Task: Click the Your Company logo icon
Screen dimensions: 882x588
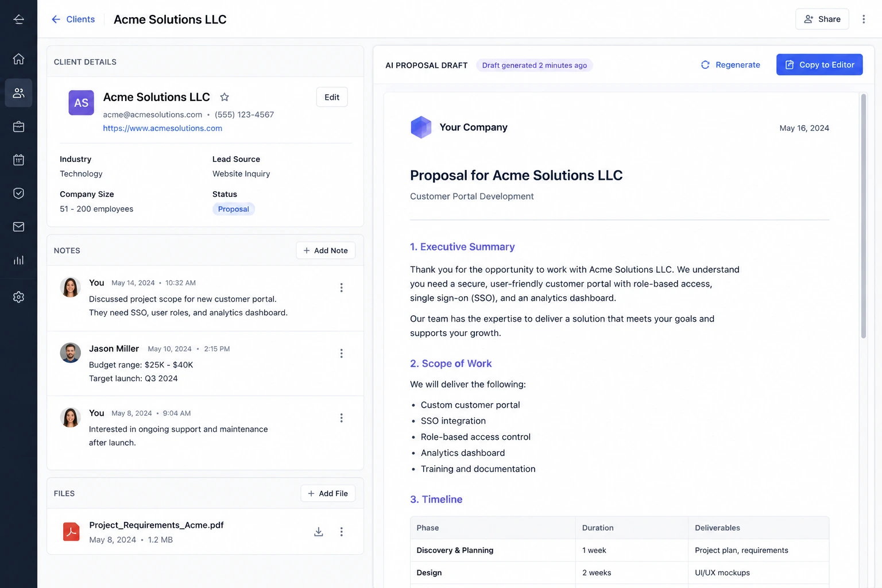Action: (421, 127)
